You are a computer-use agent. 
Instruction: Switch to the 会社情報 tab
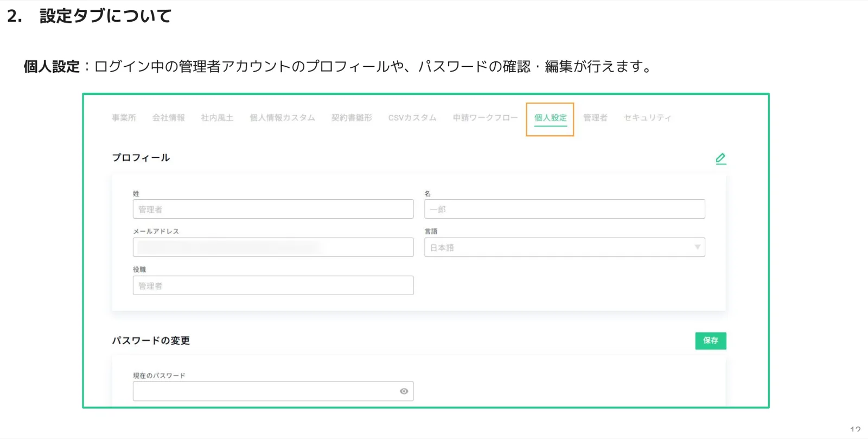coord(168,118)
